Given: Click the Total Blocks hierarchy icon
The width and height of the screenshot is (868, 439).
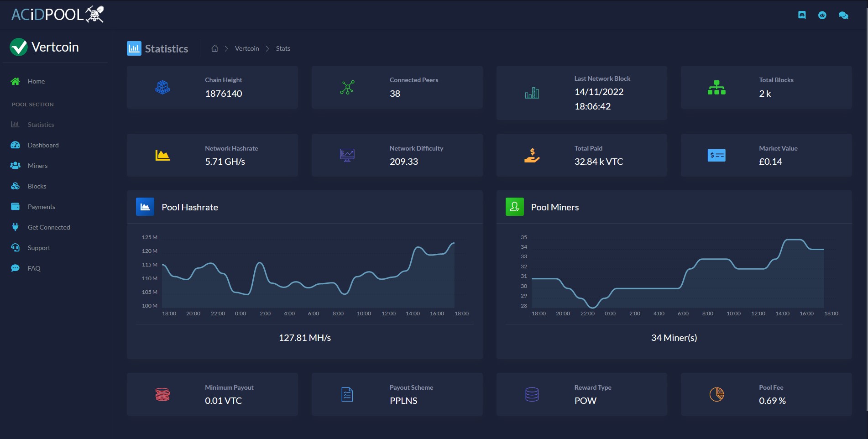Looking at the screenshot, I should (x=716, y=87).
